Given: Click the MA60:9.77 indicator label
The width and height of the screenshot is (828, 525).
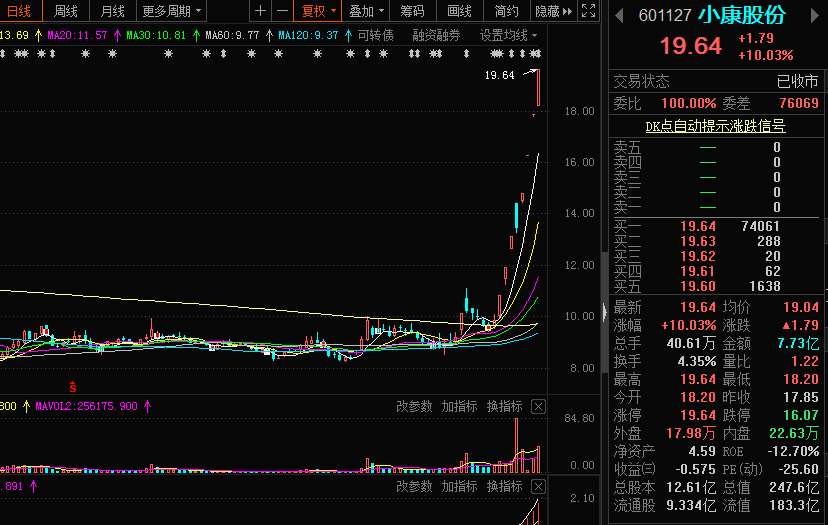Looking at the screenshot, I should 232,35.
